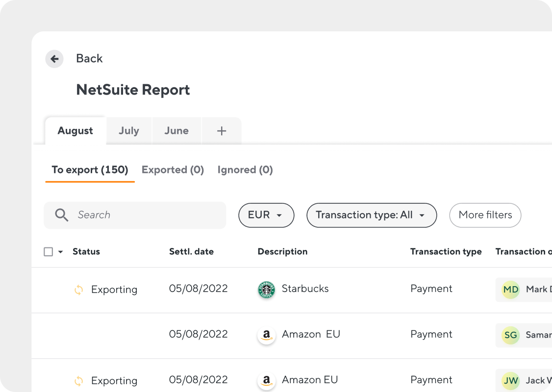Switch to the July tab
552x392 pixels.
[129, 131]
